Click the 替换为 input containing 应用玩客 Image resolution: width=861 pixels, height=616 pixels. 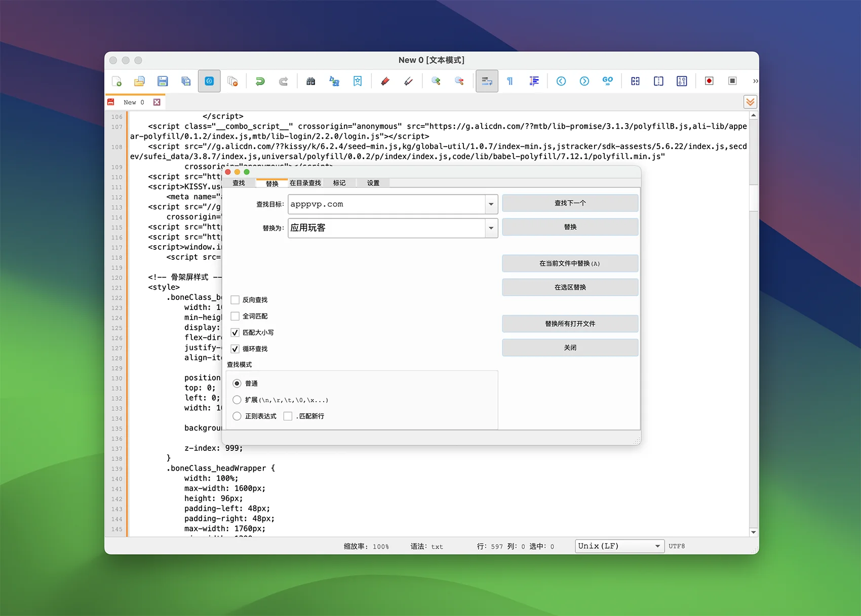(387, 228)
